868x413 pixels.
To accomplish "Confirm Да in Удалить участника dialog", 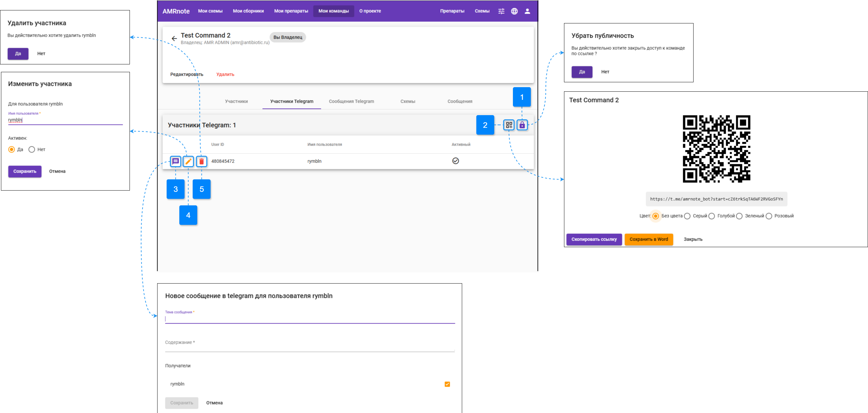I will point(18,54).
